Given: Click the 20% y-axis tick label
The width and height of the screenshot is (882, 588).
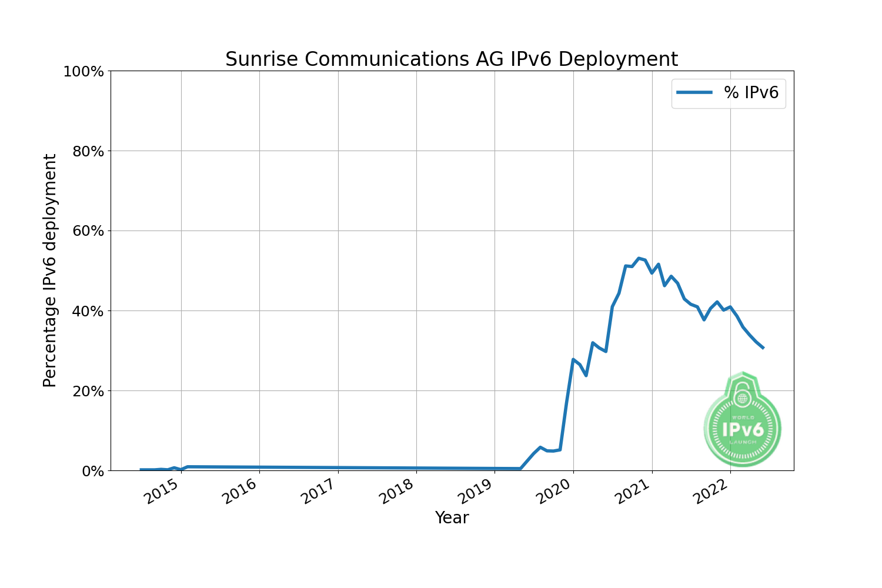Looking at the screenshot, I should coord(87,391).
